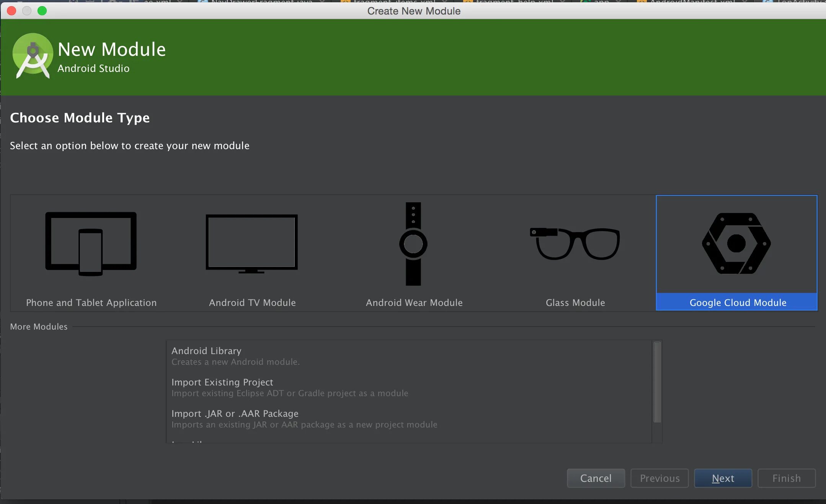Click the 'Glass Module' label
Image resolution: width=826 pixels, height=504 pixels.
coord(575,302)
